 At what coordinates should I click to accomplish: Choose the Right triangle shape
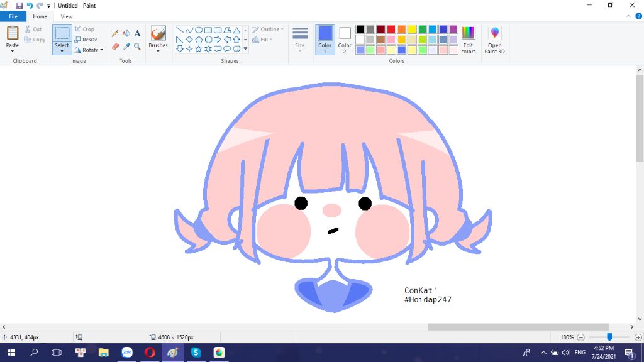[x=179, y=40]
